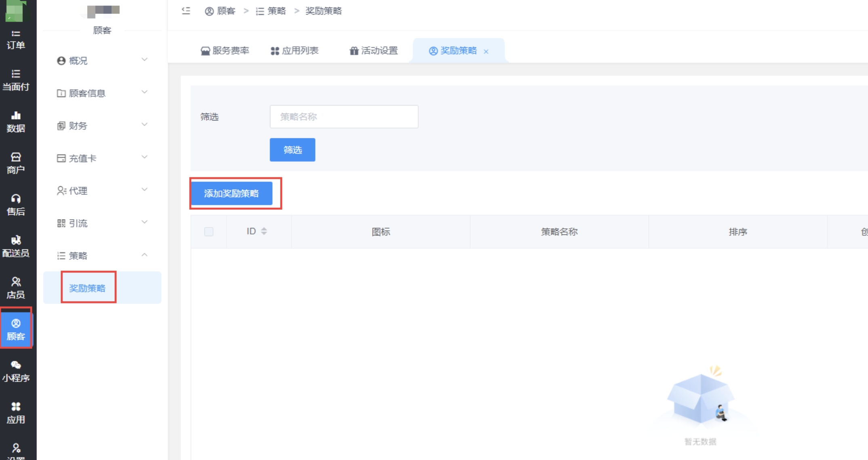Open the 配送员 courier sidebar icon

click(16, 247)
